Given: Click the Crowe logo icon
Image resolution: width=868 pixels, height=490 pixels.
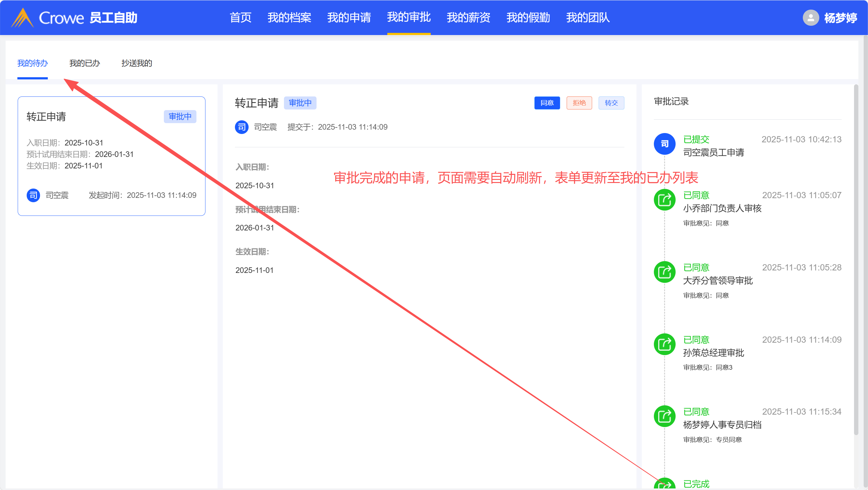Looking at the screenshot, I should [x=22, y=17].
